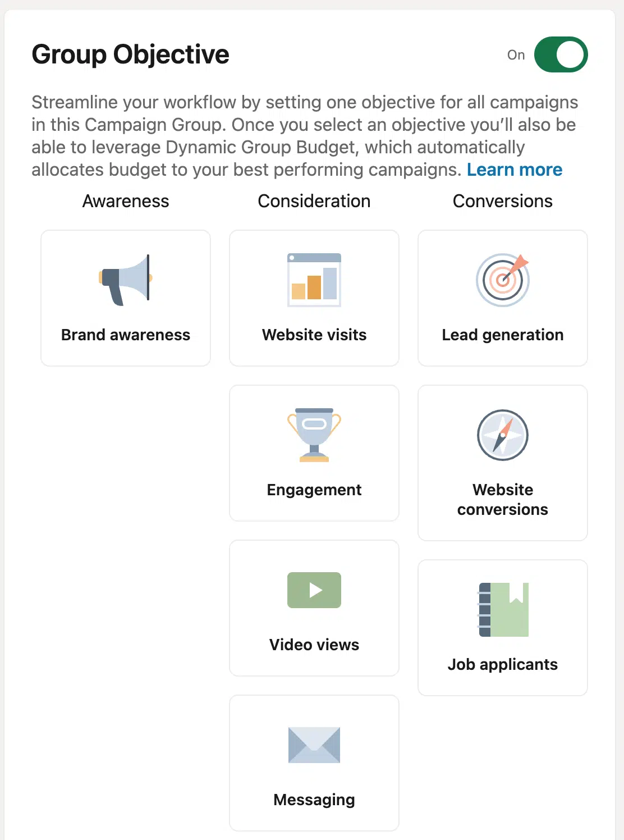Screen dimensions: 624x840
Task: Click the Awareness column header
Action: coord(125,200)
